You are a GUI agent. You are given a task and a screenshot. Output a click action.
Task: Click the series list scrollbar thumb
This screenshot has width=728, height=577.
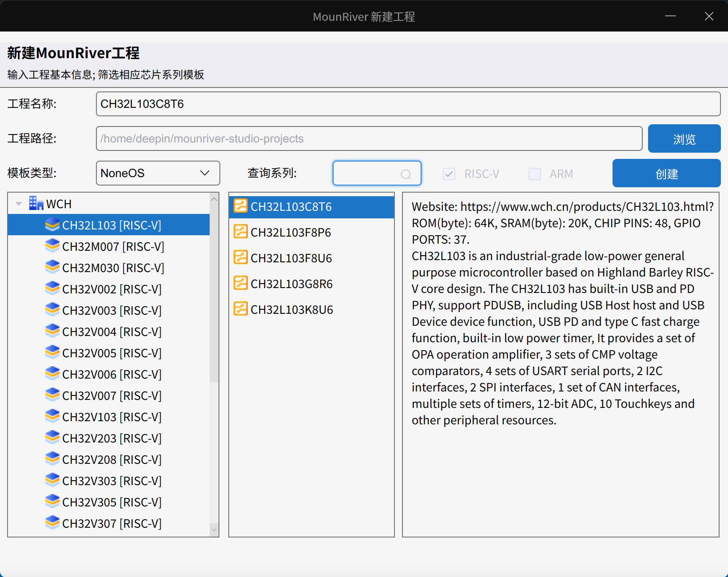point(214,294)
